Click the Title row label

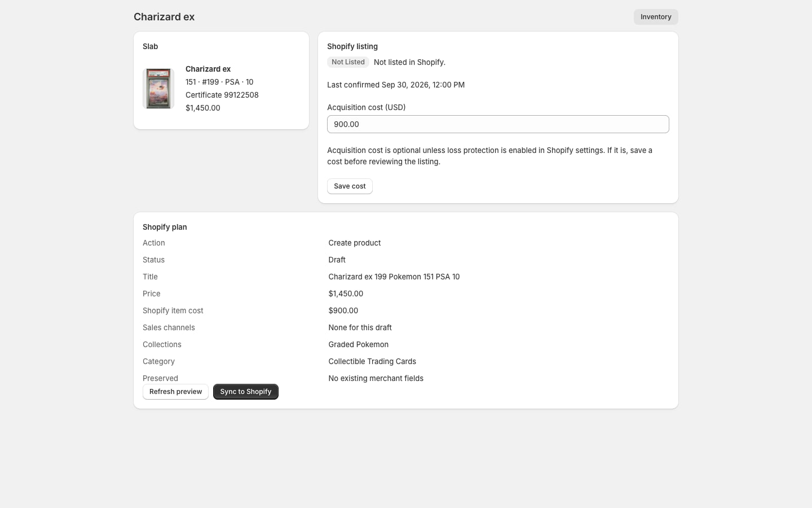click(x=150, y=277)
